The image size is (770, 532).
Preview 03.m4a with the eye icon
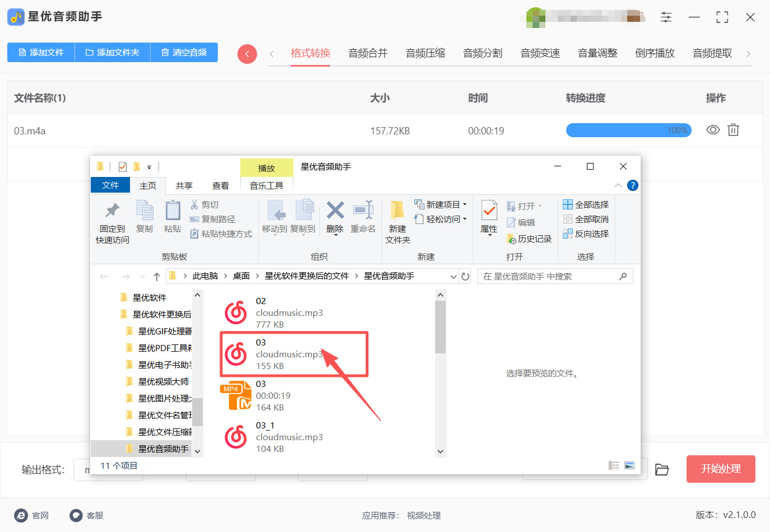[x=713, y=130]
